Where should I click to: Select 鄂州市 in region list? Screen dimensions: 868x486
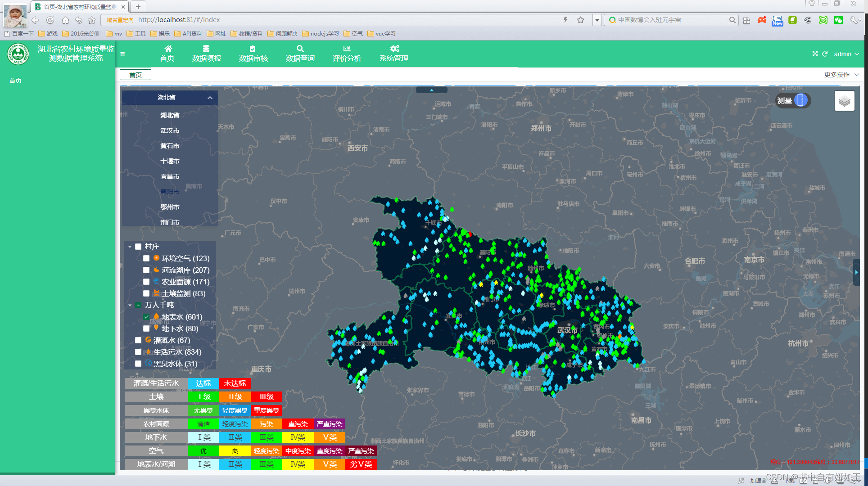(170, 207)
